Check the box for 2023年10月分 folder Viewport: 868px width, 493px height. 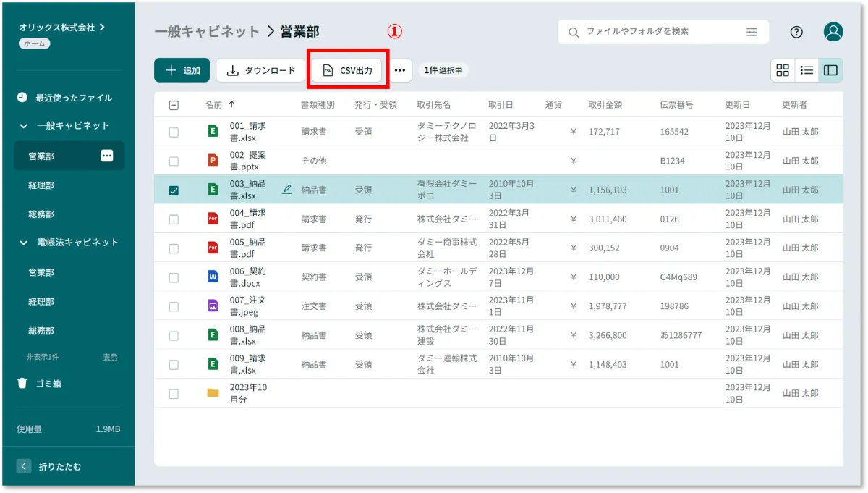[174, 394]
